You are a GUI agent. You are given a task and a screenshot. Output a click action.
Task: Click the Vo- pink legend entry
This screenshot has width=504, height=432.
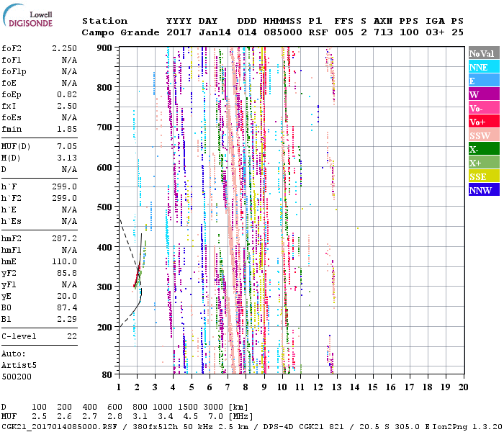click(484, 108)
